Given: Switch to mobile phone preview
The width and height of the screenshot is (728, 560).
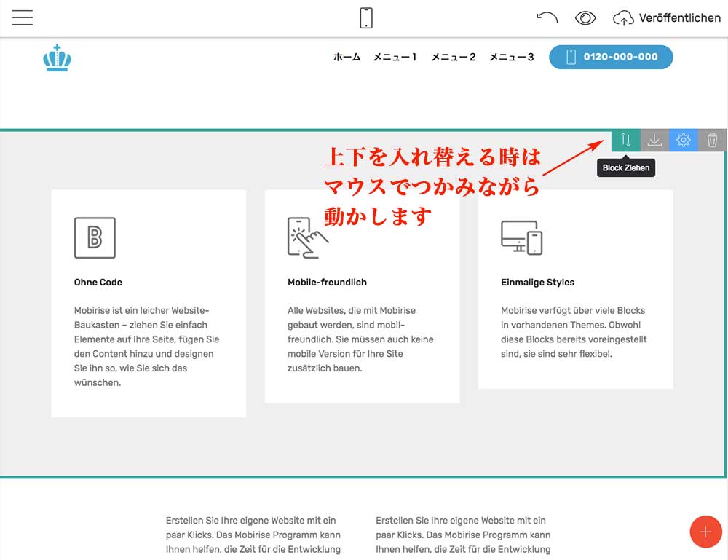Looking at the screenshot, I should pyautogui.click(x=366, y=18).
